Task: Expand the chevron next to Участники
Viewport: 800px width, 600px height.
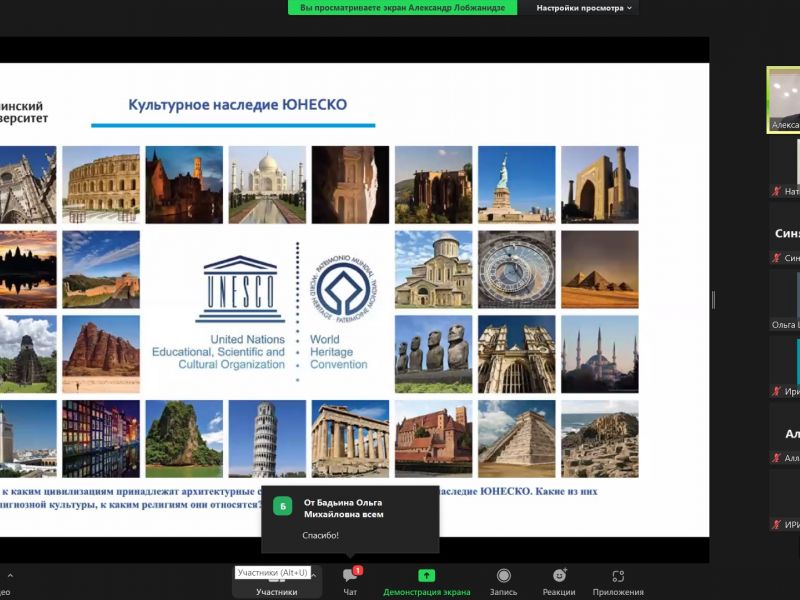Action: click(313, 575)
